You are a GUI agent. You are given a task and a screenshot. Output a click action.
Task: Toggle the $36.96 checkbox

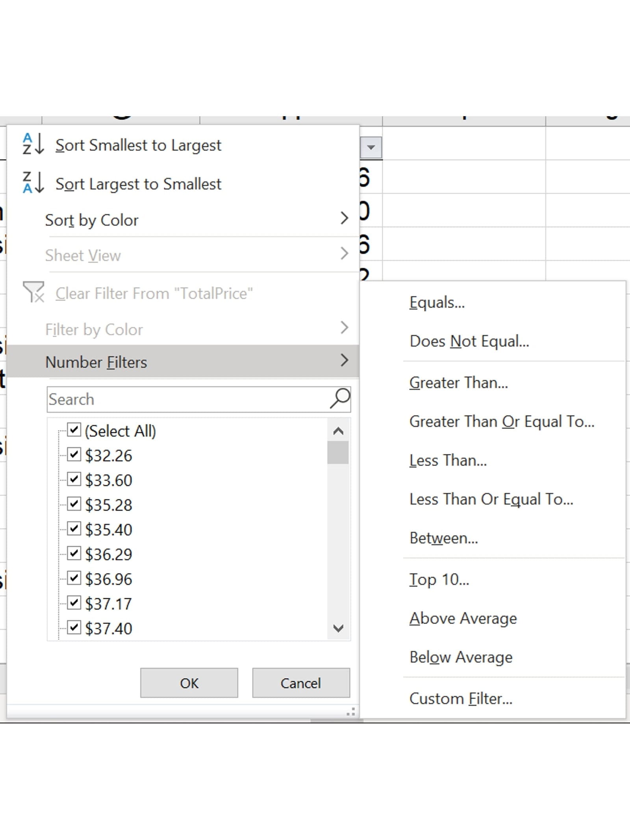(x=74, y=578)
